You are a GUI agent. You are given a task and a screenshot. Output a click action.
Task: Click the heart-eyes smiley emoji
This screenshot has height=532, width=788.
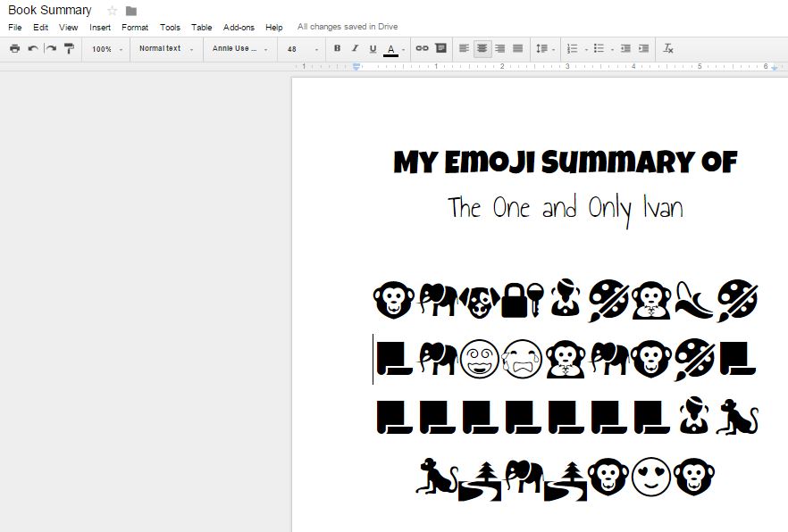tap(651, 477)
